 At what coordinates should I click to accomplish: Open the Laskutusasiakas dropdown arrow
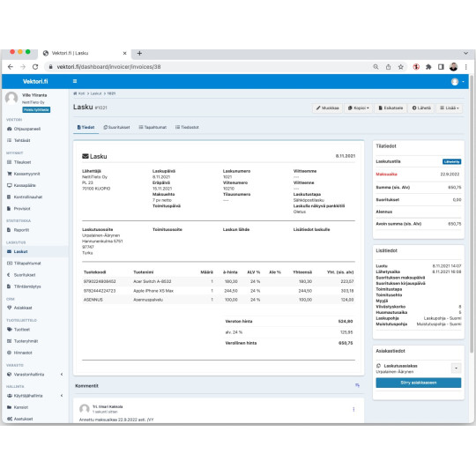(456, 368)
